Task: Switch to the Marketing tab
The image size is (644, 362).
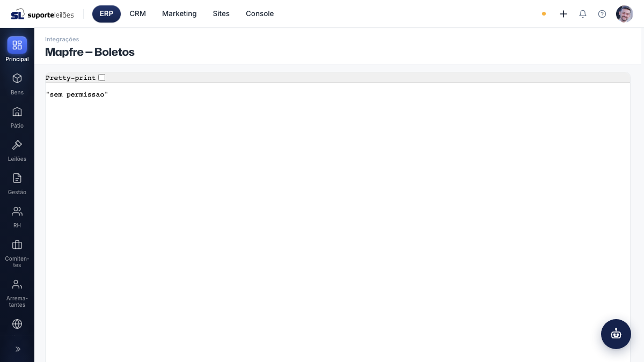Action: [179, 14]
